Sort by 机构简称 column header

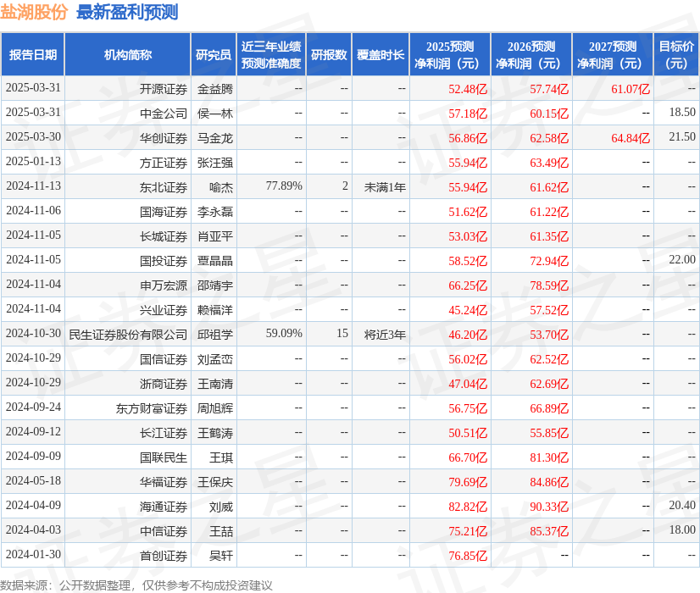[x=128, y=54]
